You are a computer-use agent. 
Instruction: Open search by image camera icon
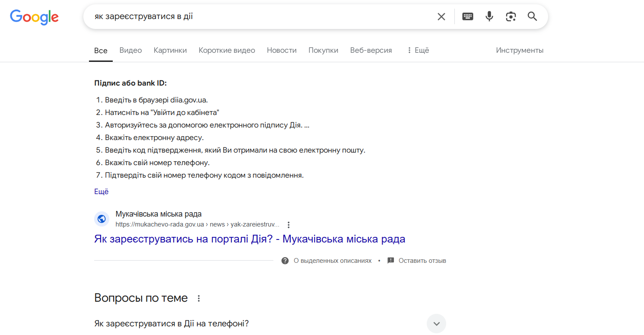coord(511,17)
